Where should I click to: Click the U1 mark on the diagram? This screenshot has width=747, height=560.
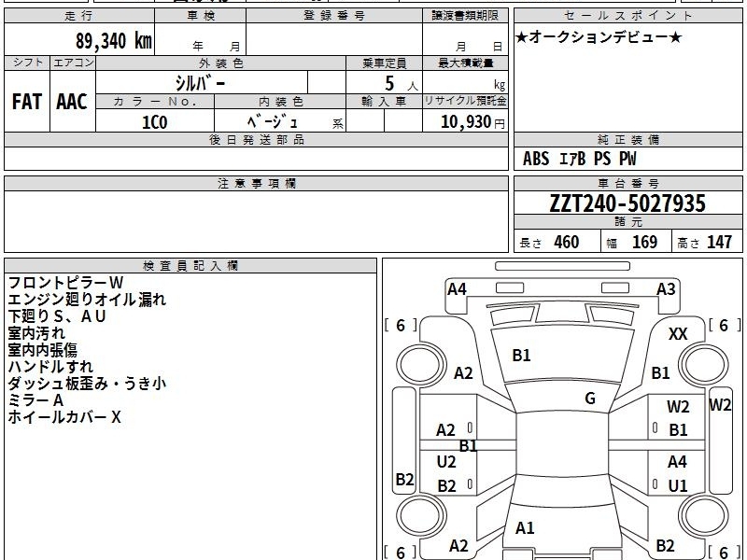tap(678, 486)
